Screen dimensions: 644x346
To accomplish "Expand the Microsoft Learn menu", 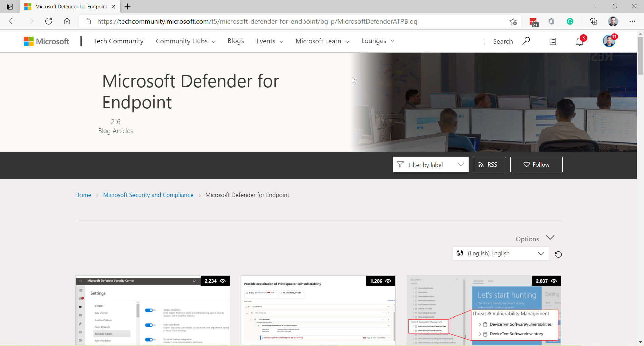I will [x=322, y=41].
